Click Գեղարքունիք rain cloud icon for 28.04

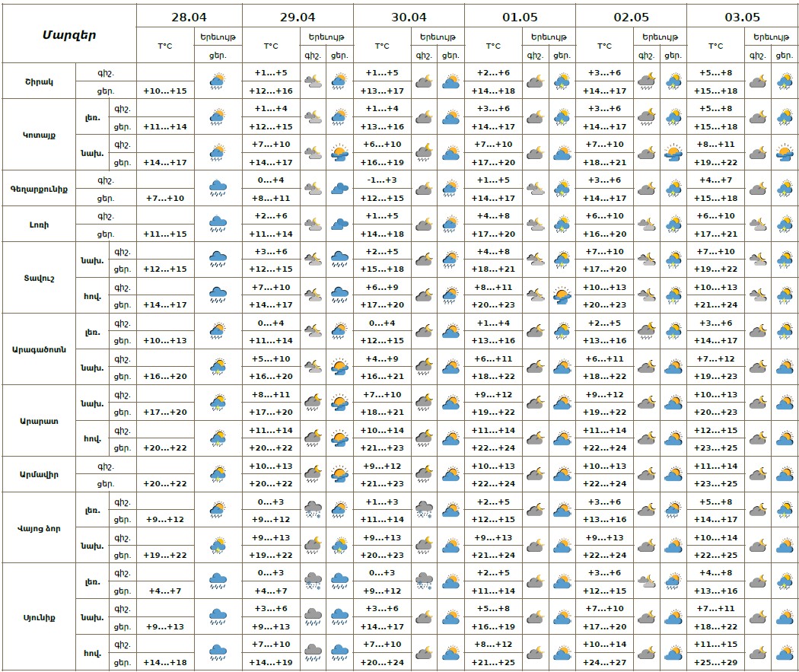[x=218, y=188]
